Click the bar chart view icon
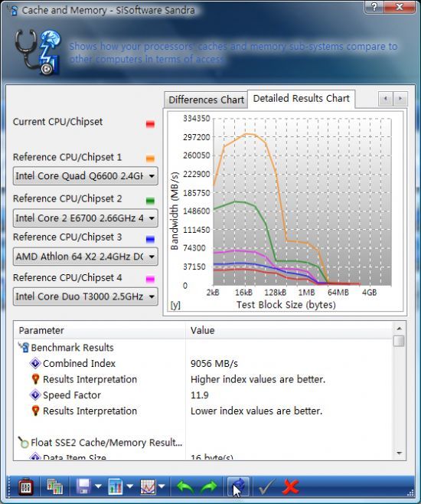This screenshot has height=504, width=421. tap(116, 486)
